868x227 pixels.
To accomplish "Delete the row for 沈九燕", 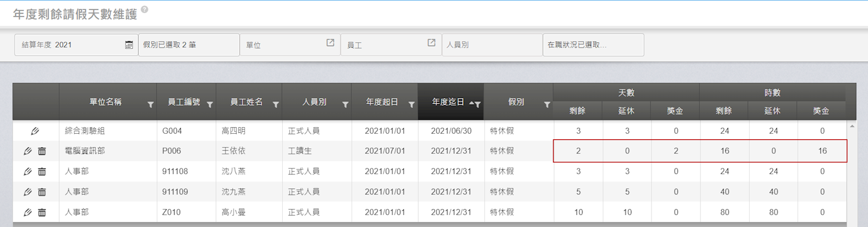I will (x=42, y=192).
